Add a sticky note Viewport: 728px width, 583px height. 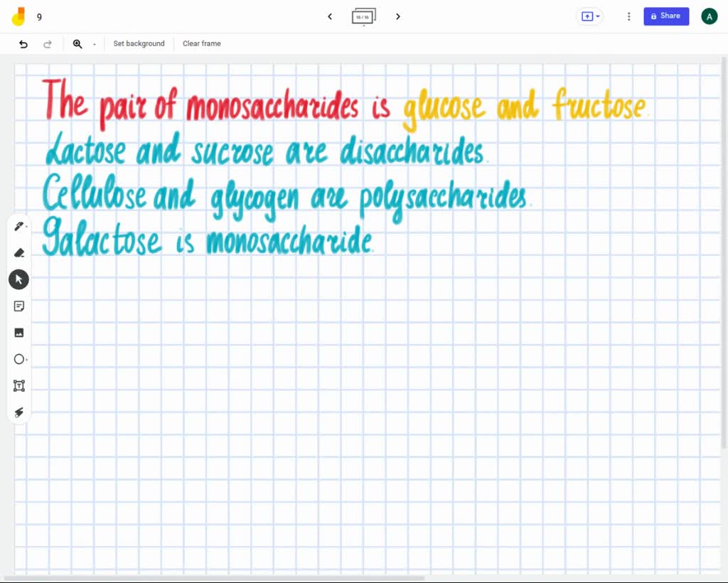click(19, 306)
